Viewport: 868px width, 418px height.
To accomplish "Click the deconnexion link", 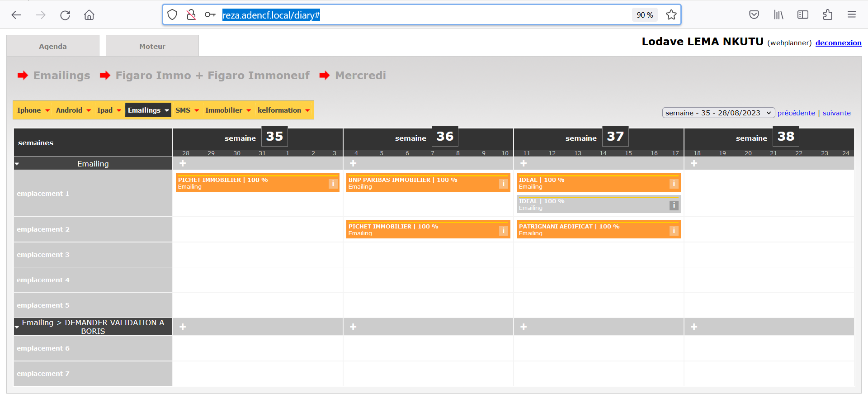I will click(x=838, y=43).
